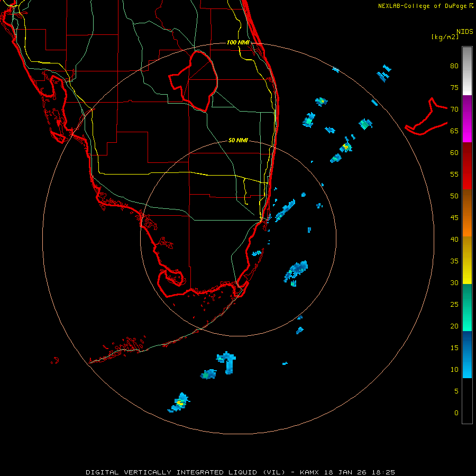476x476 pixels.
Task: Click the 25 scale value
Action: tap(454, 305)
